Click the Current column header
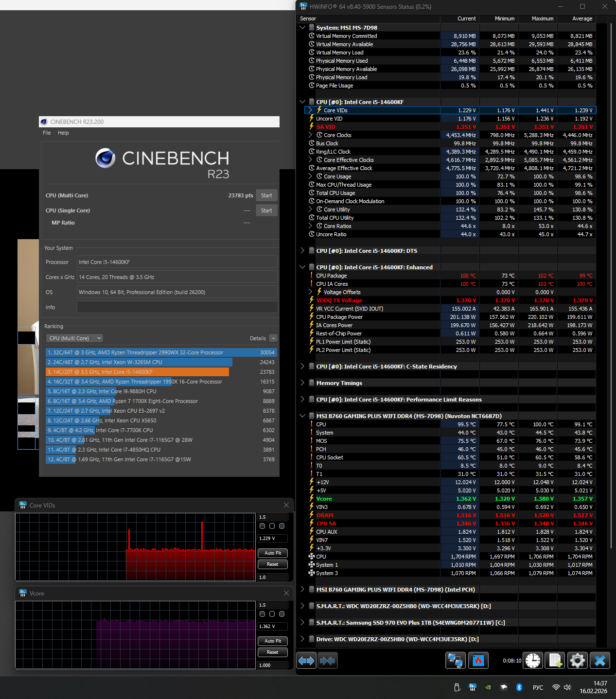 pyautogui.click(x=460, y=18)
